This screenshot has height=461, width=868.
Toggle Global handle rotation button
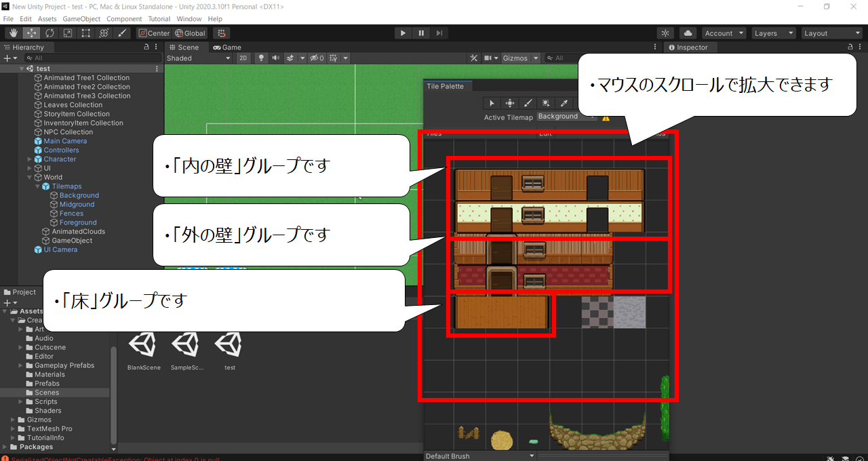190,33
